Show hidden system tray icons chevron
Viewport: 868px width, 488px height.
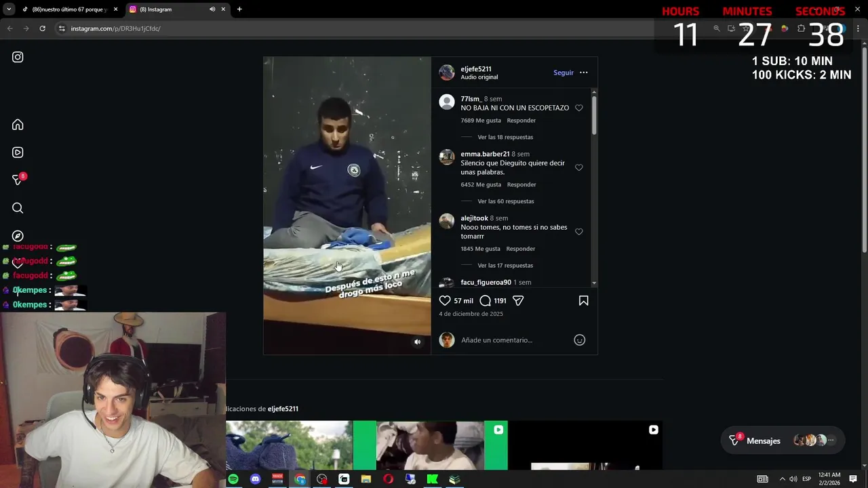(782, 479)
